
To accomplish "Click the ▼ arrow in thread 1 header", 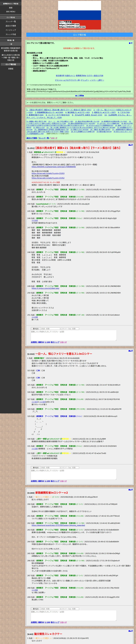I will [132, 145].
